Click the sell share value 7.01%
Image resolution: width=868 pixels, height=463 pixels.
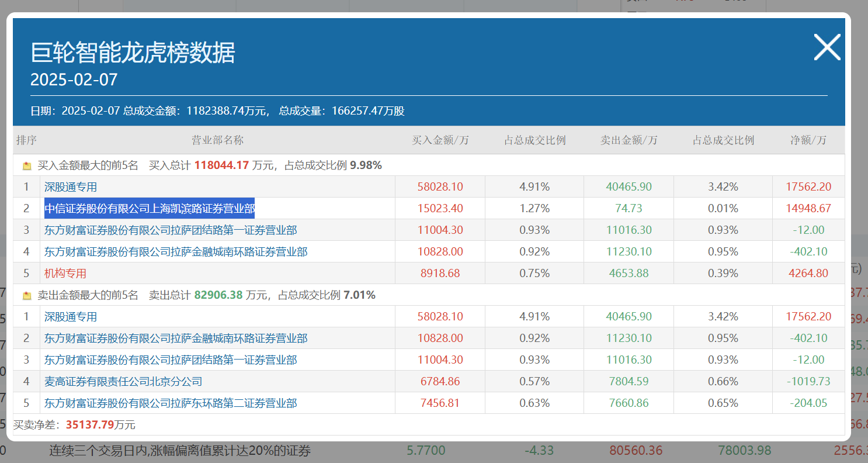[359, 295]
